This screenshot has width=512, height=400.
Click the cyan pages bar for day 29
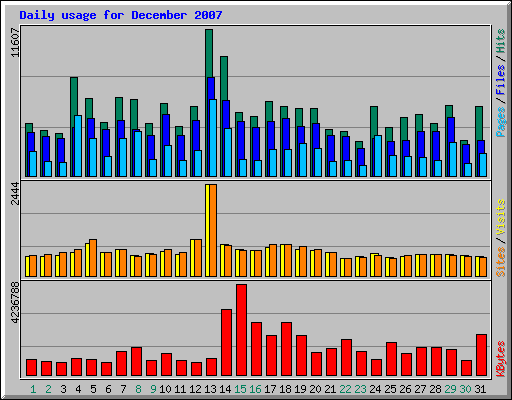coord(453,160)
